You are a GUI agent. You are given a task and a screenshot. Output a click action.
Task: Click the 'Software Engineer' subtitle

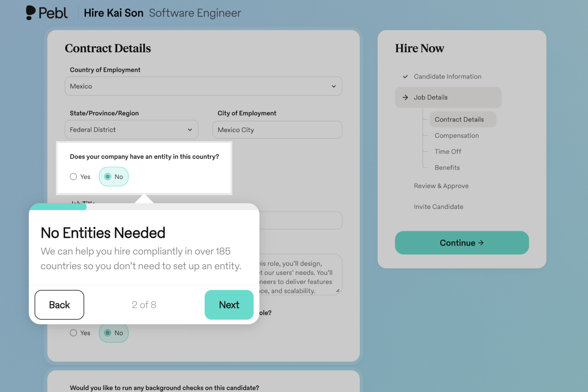click(195, 13)
